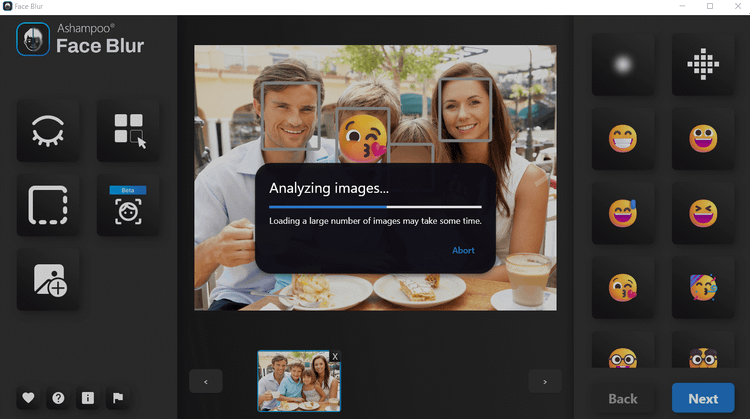Select the closed-eye hide faces tool
750x419 pixels.
coord(47,131)
